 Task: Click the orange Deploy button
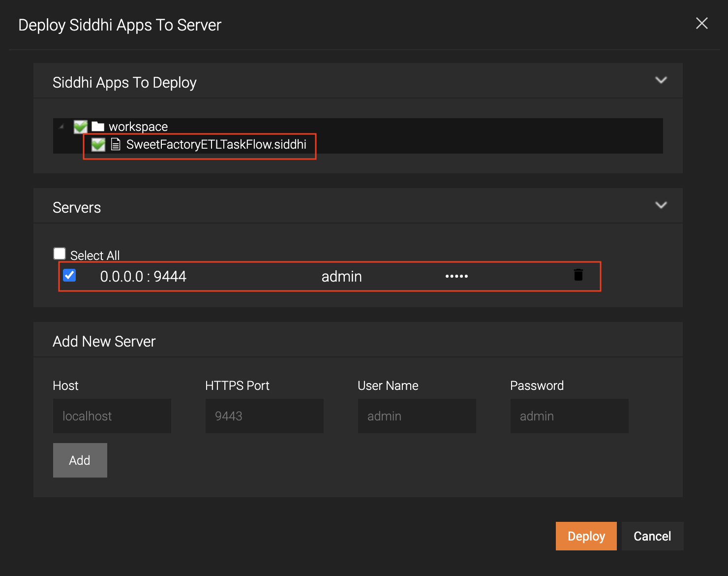click(x=586, y=536)
